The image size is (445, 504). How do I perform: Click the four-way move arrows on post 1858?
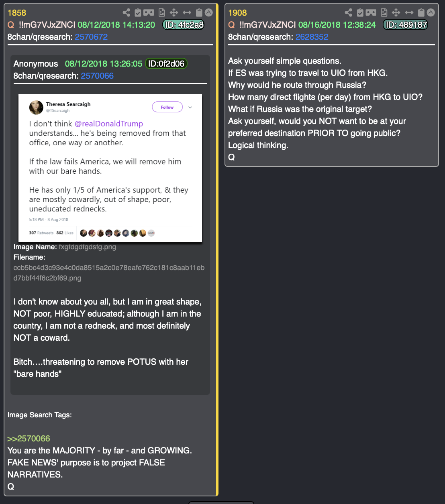[x=174, y=12]
